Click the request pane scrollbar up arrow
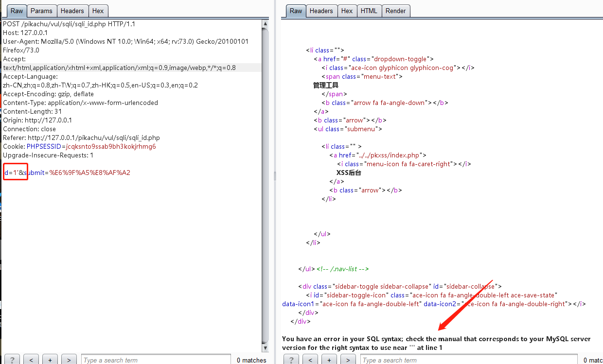The height and width of the screenshot is (364, 603). coord(265,23)
